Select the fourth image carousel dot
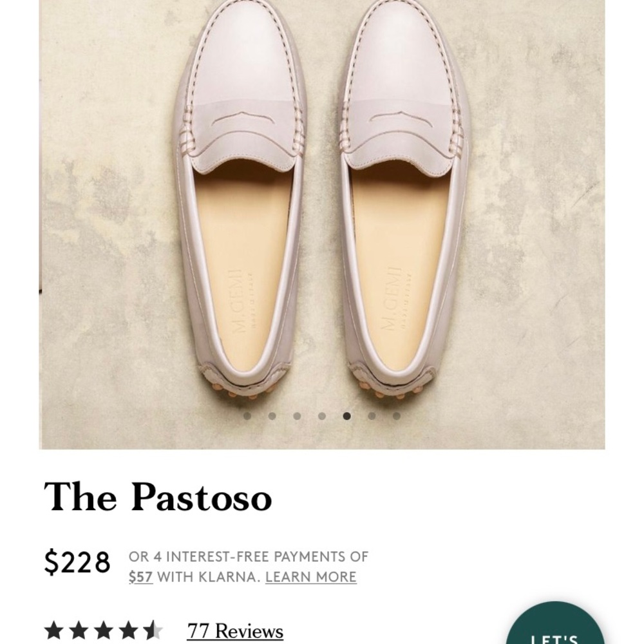The image size is (644, 644). pos(322,416)
